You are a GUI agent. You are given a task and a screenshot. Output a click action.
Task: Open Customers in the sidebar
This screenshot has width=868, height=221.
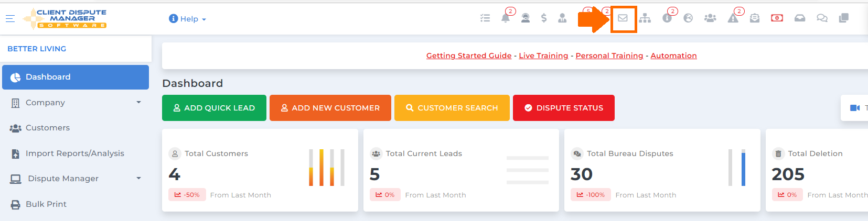point(76,128)
